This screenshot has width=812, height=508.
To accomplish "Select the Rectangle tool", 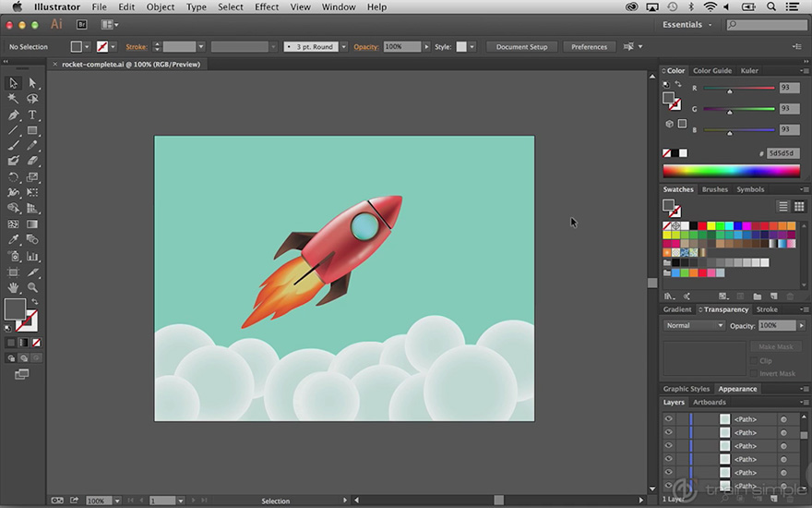I will [32, 130].
